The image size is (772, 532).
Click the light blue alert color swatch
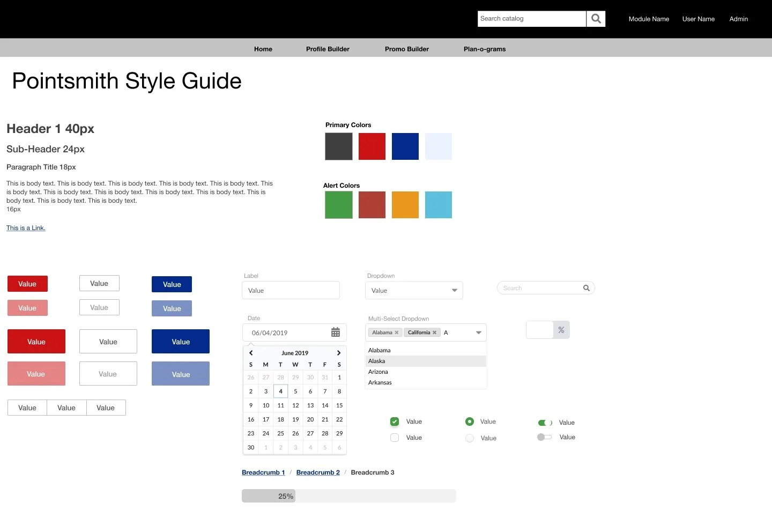point(439,205)
